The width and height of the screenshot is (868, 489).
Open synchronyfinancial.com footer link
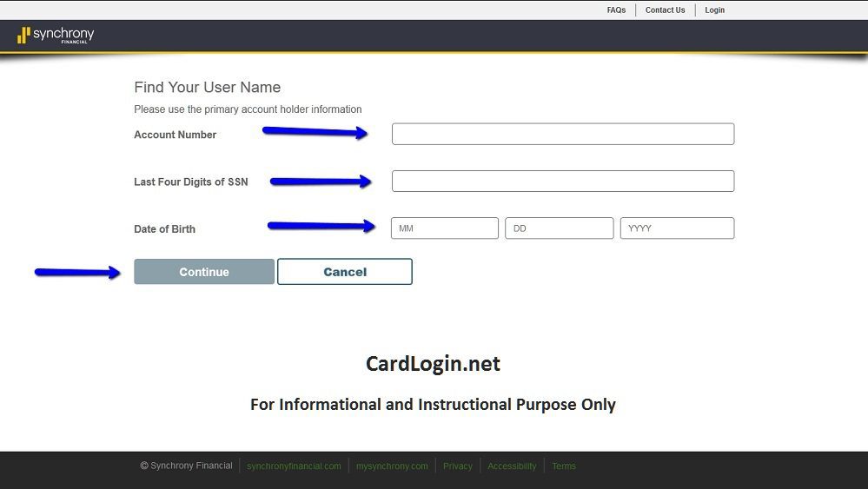(294, 466)
